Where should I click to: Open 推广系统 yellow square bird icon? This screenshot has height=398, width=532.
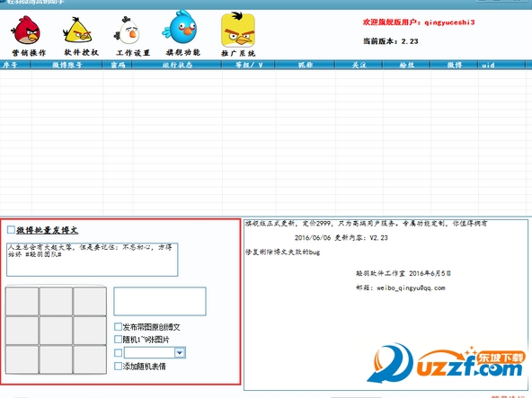click(x=238, y=30)
